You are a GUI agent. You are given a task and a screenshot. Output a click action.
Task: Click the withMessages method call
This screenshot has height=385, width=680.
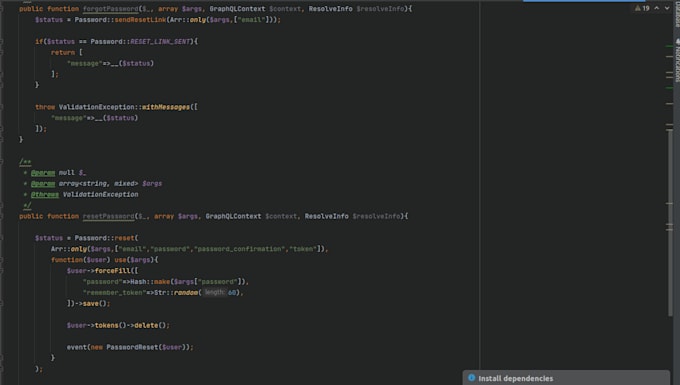[166, 107]
